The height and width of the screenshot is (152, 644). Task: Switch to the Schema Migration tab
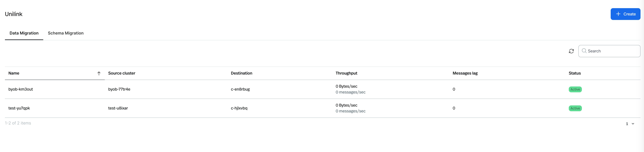pyautogui.click(x=66, y=33)
